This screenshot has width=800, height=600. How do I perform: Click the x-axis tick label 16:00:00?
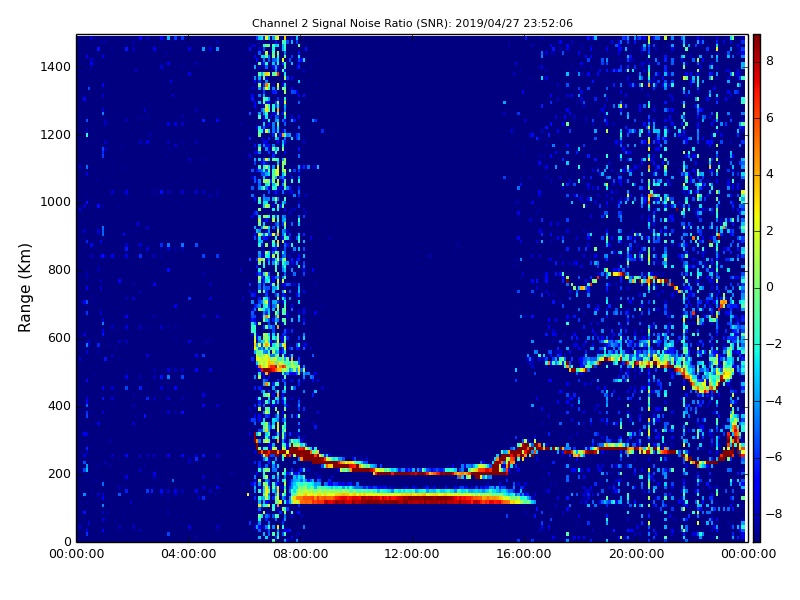pos(524,554)
